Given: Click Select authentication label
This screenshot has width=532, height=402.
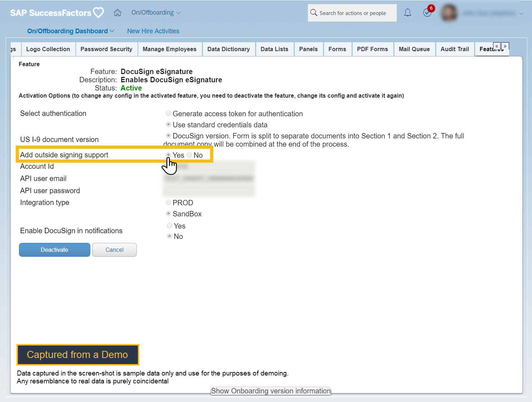Looking at the screenshot, I should point(53,113).
